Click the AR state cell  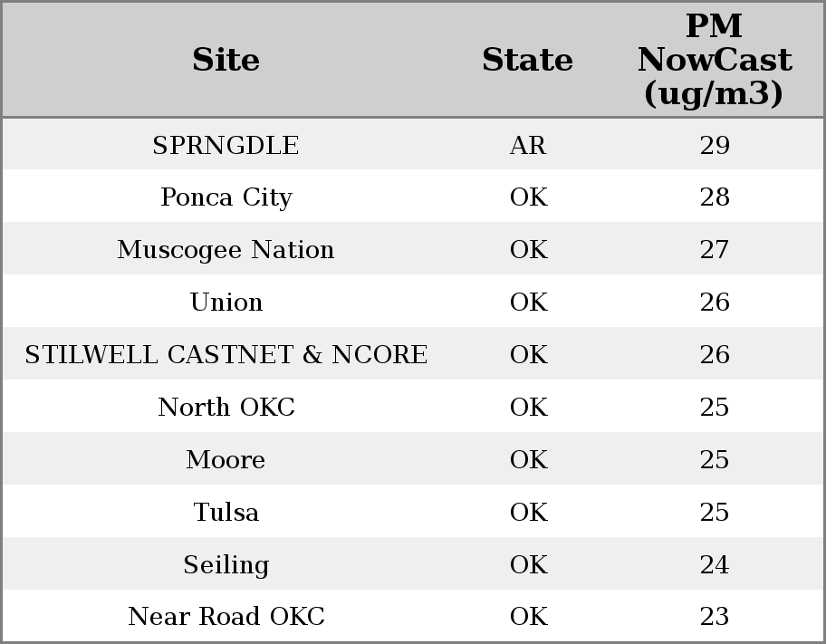528,146
